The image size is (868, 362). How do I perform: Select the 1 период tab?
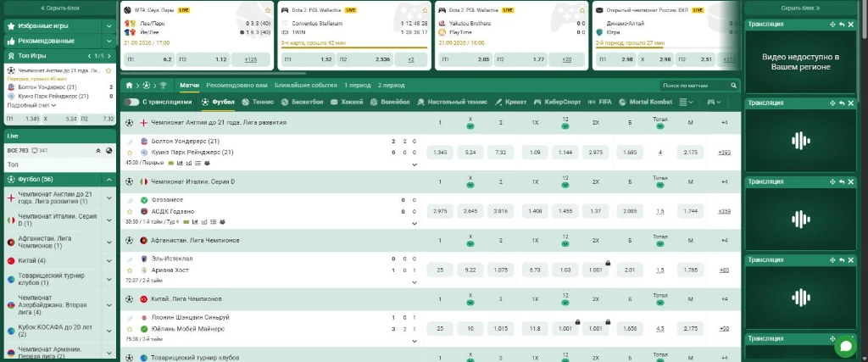click(358, 86)
